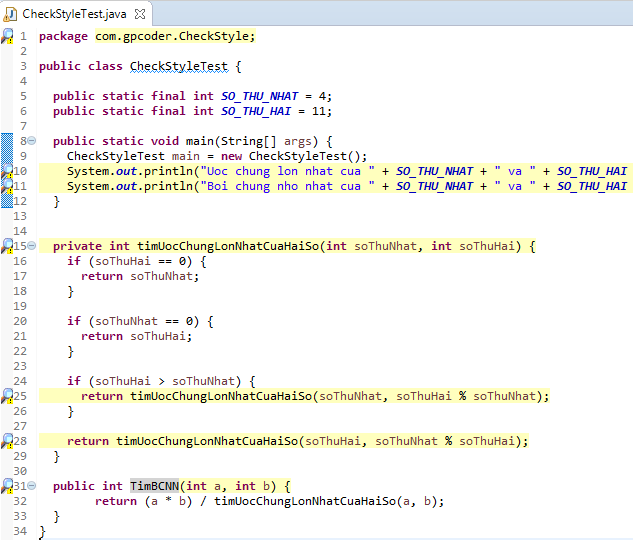Viewport: 633px width, 540px height.
Task: Collapse the TimBCNN method fold at line 31
Action: click(x=32, y=486)
